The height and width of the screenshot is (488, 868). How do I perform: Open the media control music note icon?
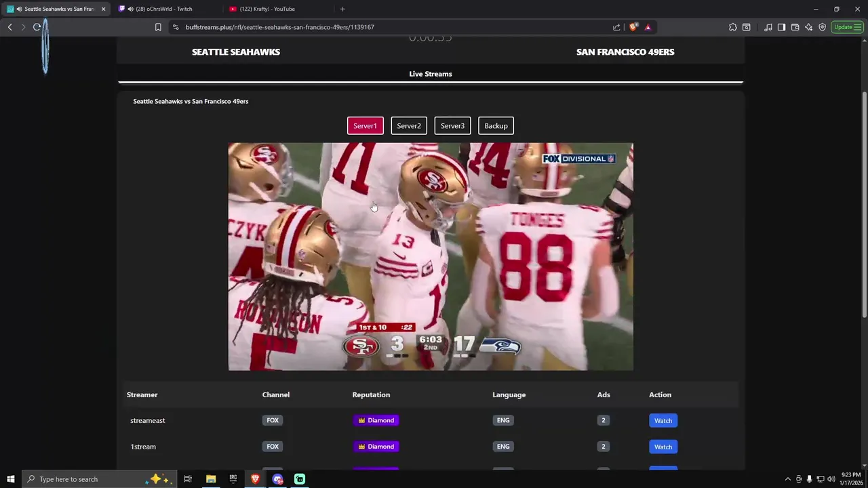click(768, 27)
